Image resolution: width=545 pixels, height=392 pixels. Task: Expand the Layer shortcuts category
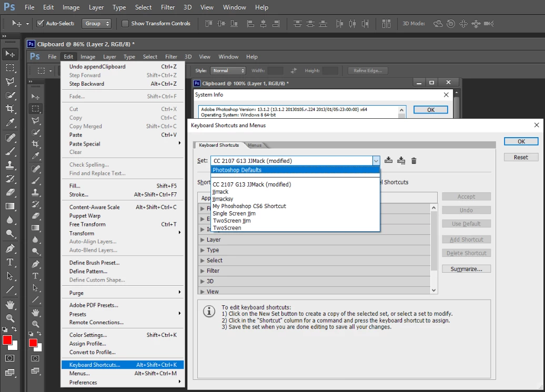coord(203,240)
